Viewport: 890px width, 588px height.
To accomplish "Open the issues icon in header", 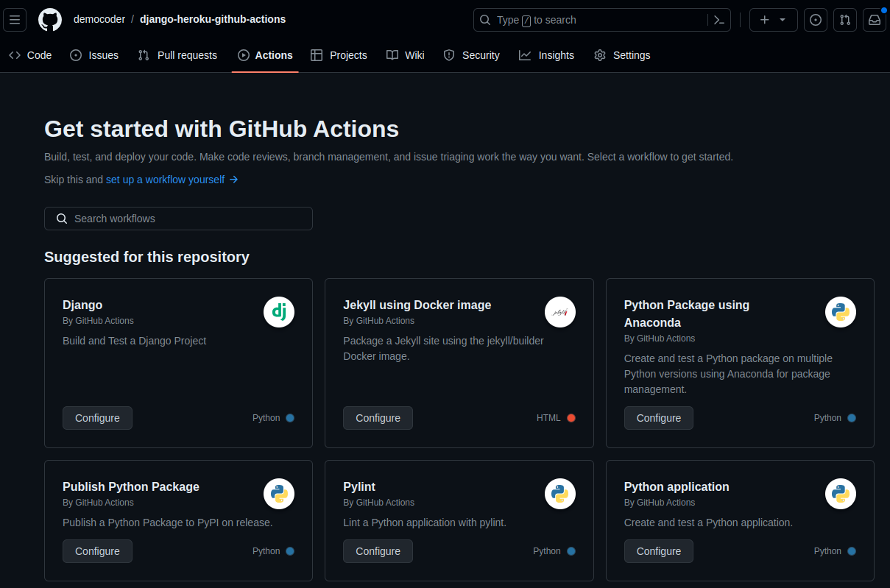I will click(815, 20).
